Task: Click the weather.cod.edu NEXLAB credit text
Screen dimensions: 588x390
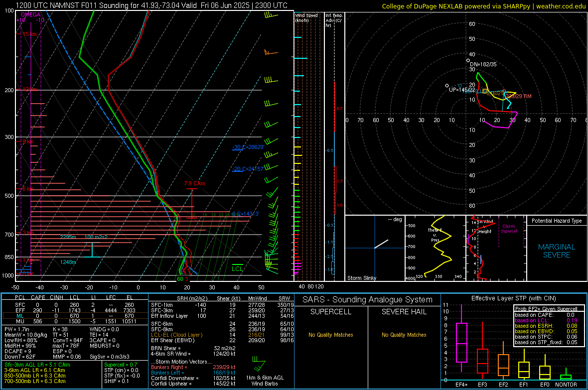Action: pyautogui.click(x=483, y=6)
